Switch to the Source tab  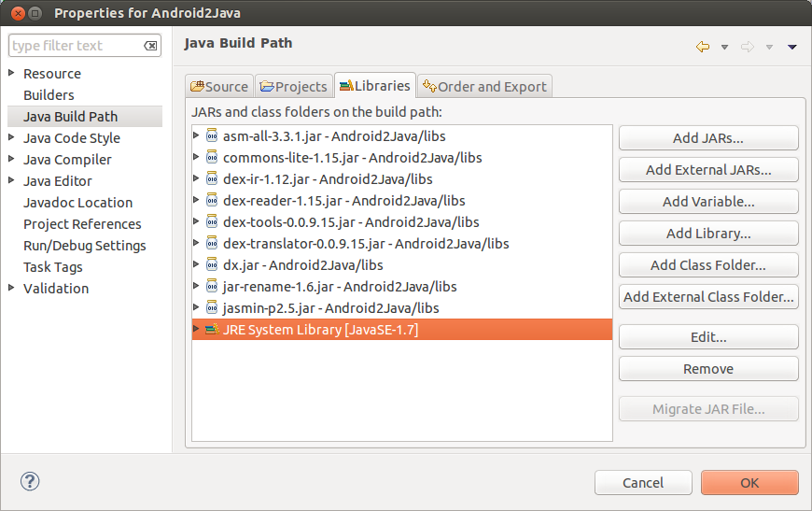click(219, 86)
